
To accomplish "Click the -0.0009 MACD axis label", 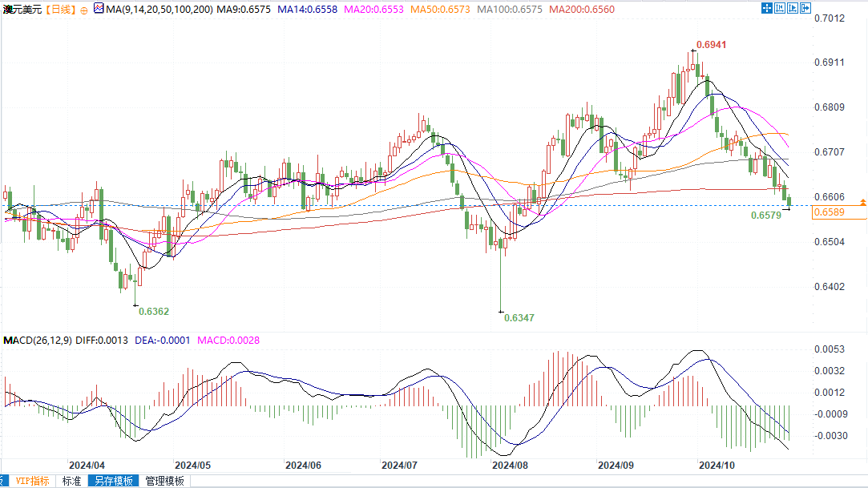I will click(x=830, y=414).
